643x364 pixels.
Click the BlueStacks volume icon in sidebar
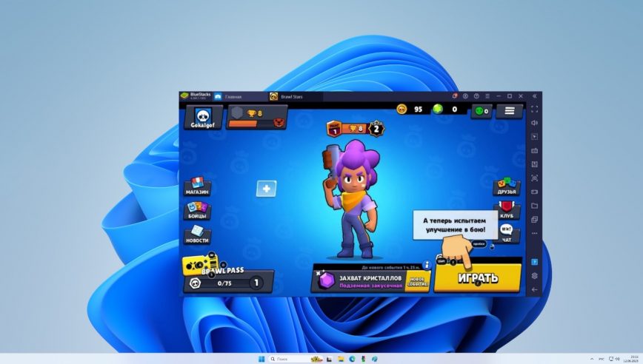[x=534, y=124]
